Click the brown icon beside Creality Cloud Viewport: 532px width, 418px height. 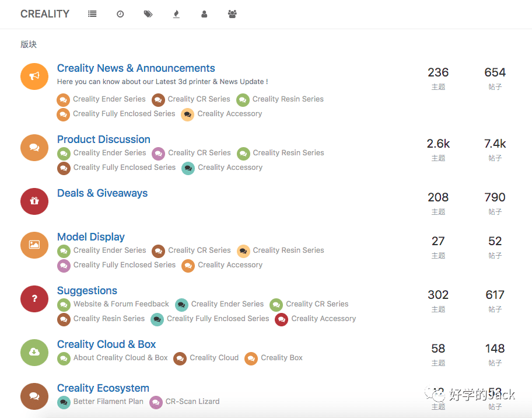[x=180, y=359]
